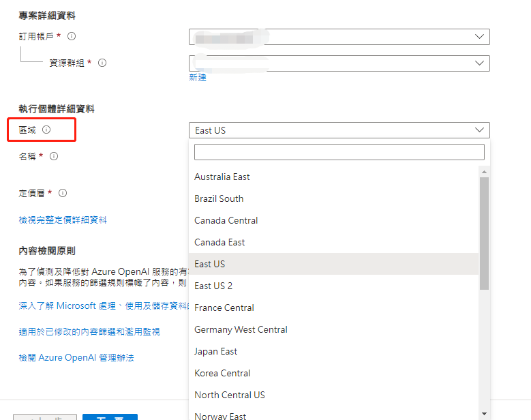Click the region search filter box
531x420 pixels.
(339, 151)
